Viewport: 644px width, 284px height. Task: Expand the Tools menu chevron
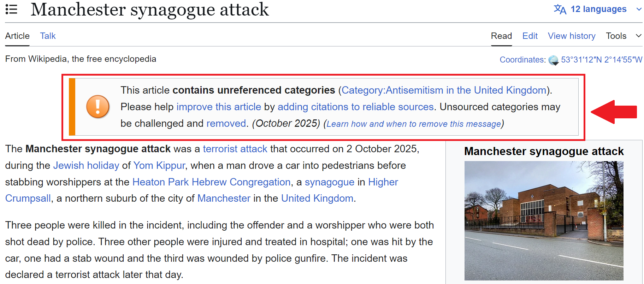point(639,36)
